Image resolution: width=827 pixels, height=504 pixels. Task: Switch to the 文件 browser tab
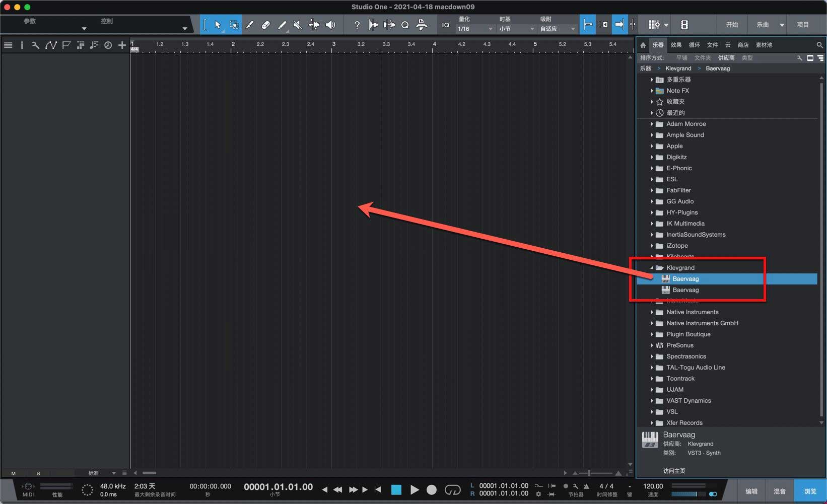712,45
